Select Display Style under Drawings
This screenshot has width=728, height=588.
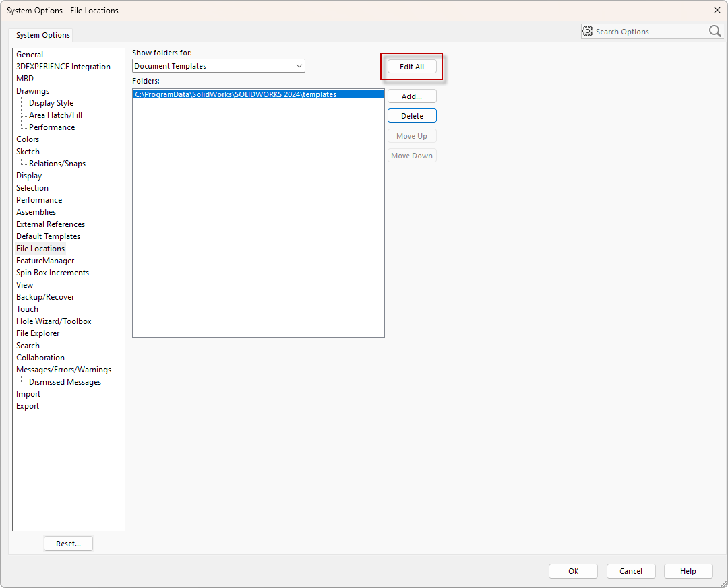click(x=51, y=102)
